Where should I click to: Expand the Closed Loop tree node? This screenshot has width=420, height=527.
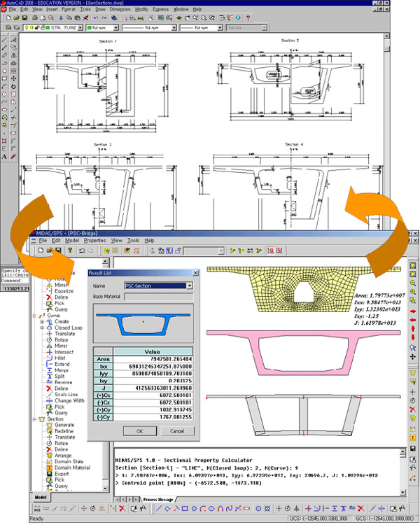point(43,328)
